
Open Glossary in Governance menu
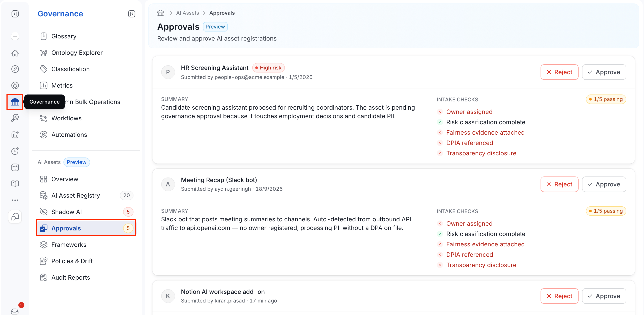86,36
